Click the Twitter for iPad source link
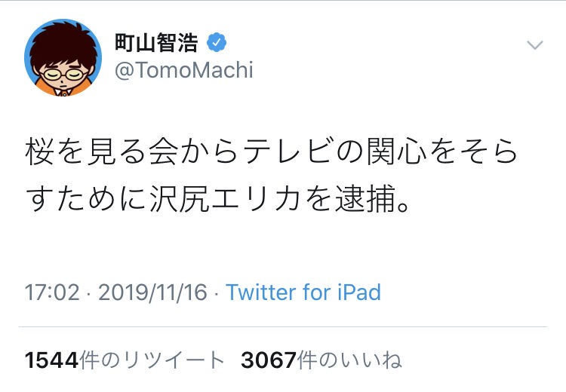 (x=303, y=292)
